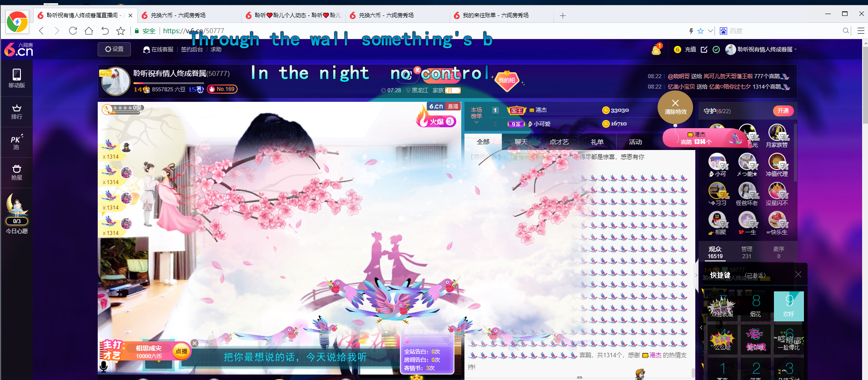Close the 相思成灾 gift popup

pos(195,343)
